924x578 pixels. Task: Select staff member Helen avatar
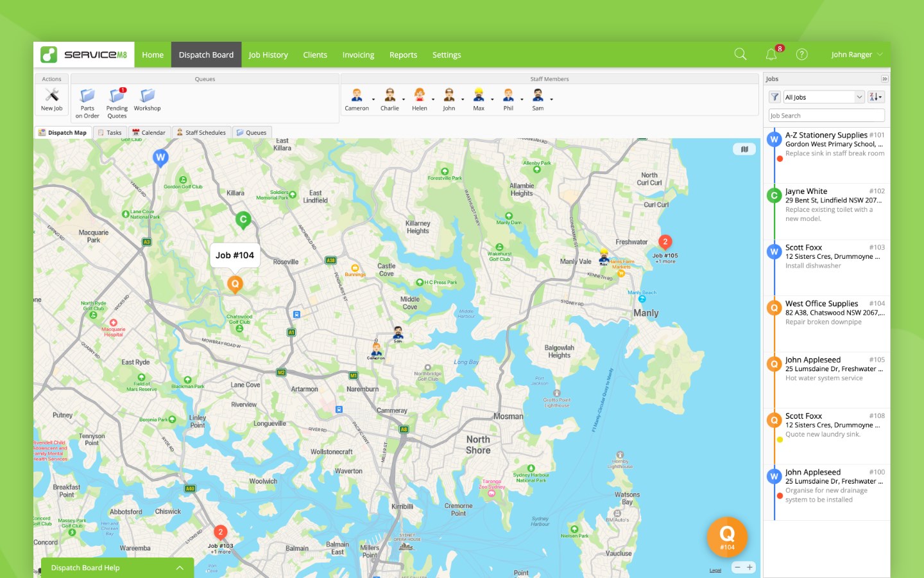[x=419, y=95]
